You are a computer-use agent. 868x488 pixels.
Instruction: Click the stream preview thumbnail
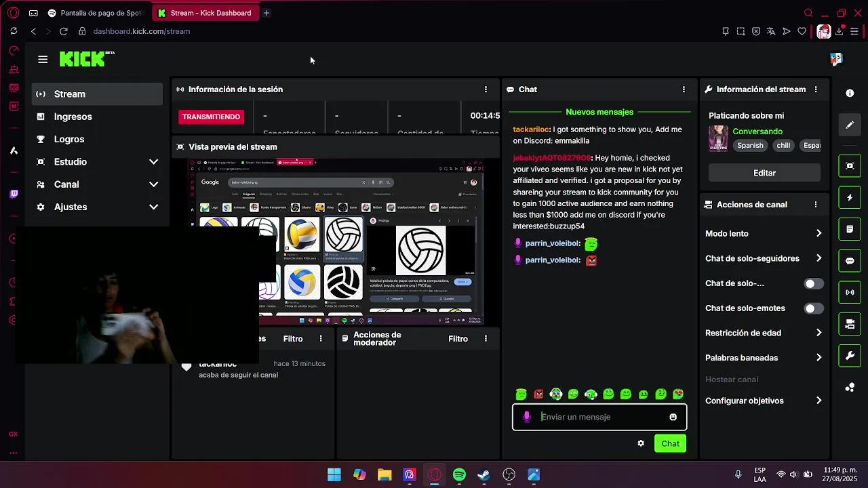click(x=336, y=242)
